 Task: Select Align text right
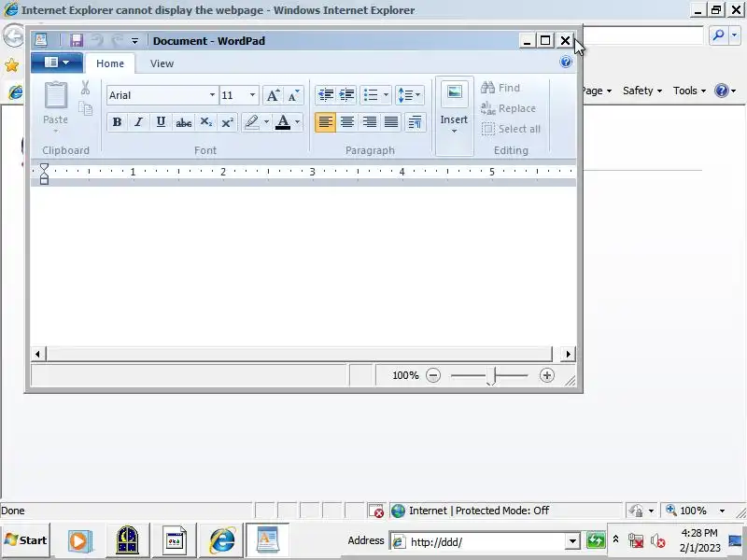tap(369, 122)
